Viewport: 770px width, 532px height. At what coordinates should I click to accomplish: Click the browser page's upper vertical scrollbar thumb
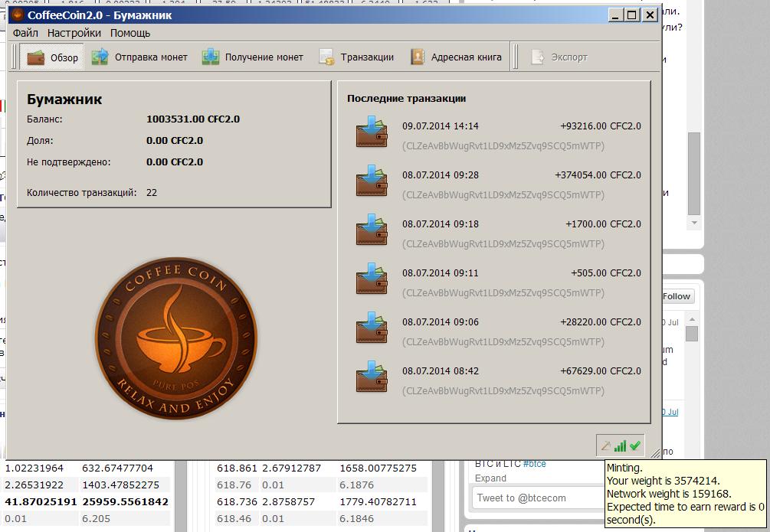pyautogui.click(x=694, y=174)
